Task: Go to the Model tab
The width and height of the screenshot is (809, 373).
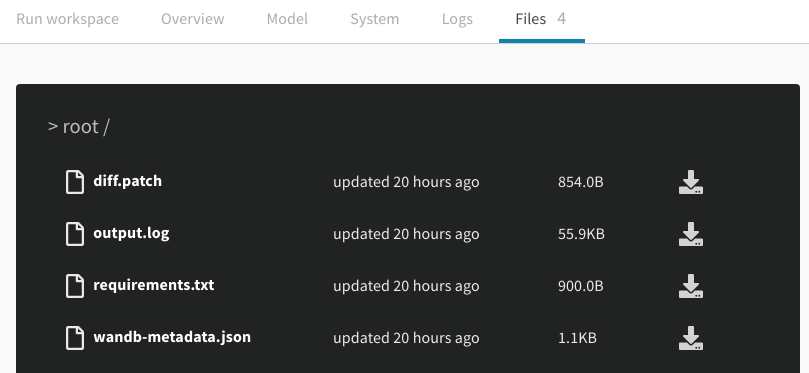Action: (x=287, y=19)
